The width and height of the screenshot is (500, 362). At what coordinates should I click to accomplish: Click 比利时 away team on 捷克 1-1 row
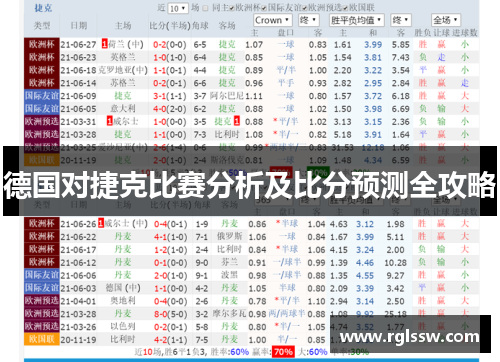227,134
